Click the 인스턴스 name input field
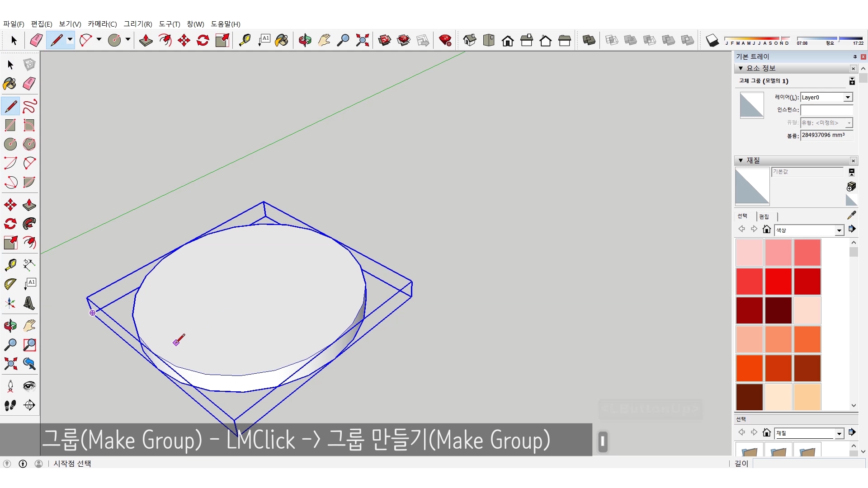This screenshot has height=488, width=868. (x=826, y=110)
